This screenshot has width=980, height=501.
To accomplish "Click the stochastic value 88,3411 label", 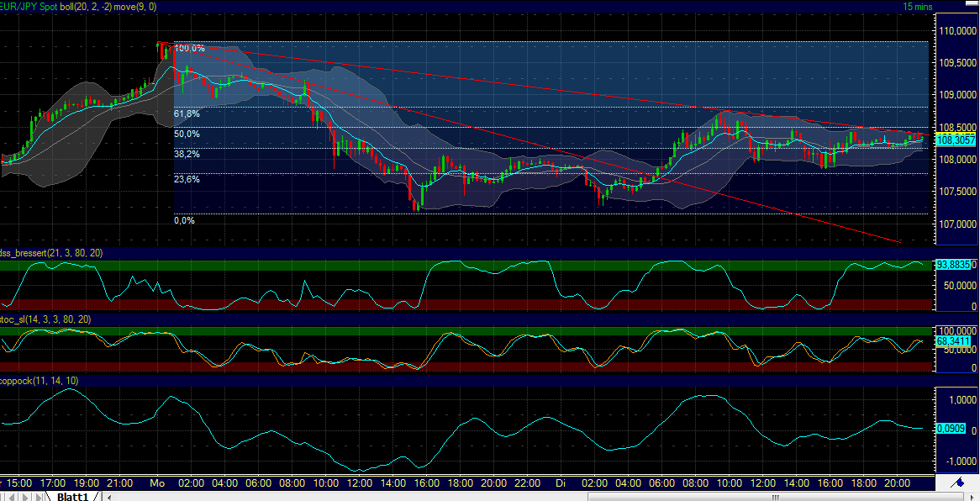I will click(954, 342).
